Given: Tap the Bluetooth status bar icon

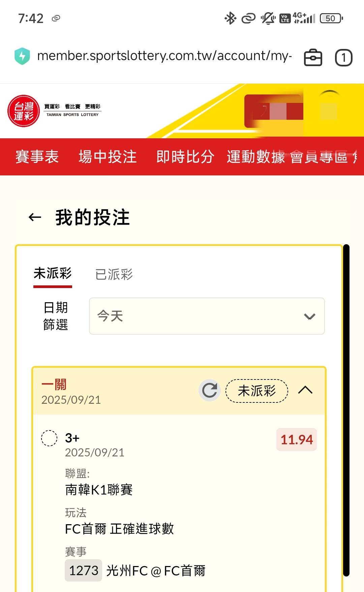Looking at the screenshot, I should pos(230,18).
